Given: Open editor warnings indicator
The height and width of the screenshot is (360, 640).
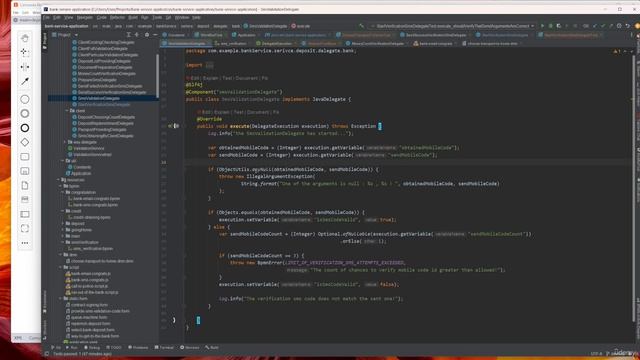Looking at the screenshot, I should (616, 51).
